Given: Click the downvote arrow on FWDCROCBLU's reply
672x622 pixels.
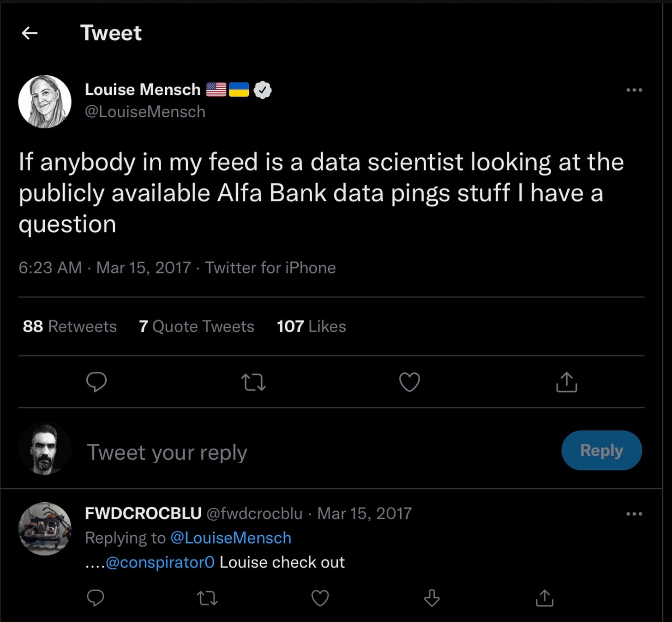Looking at the screenshot, I should click(x=432, y=598).
